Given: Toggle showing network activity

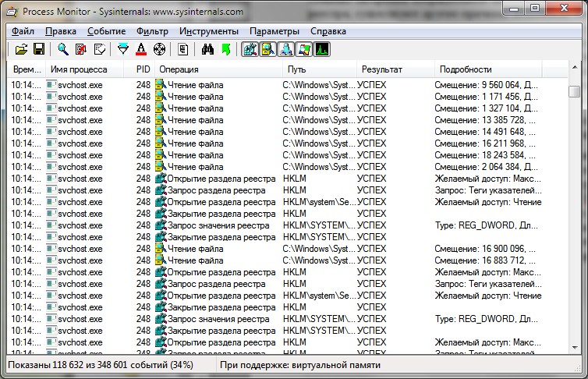Looking at the screenshot, I should point(286,49).
